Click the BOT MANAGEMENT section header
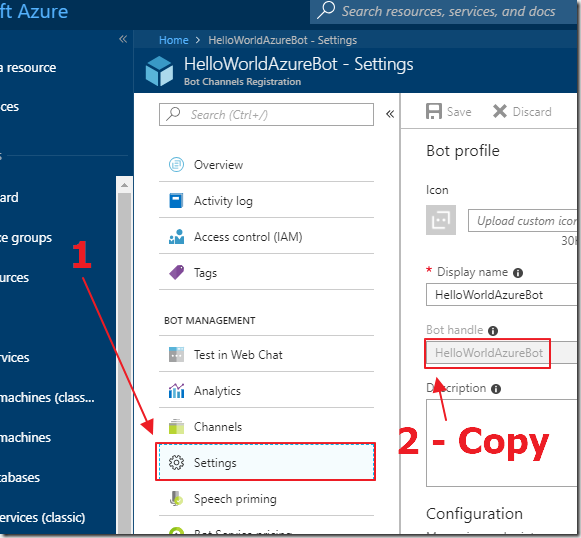 pos(210,321)
